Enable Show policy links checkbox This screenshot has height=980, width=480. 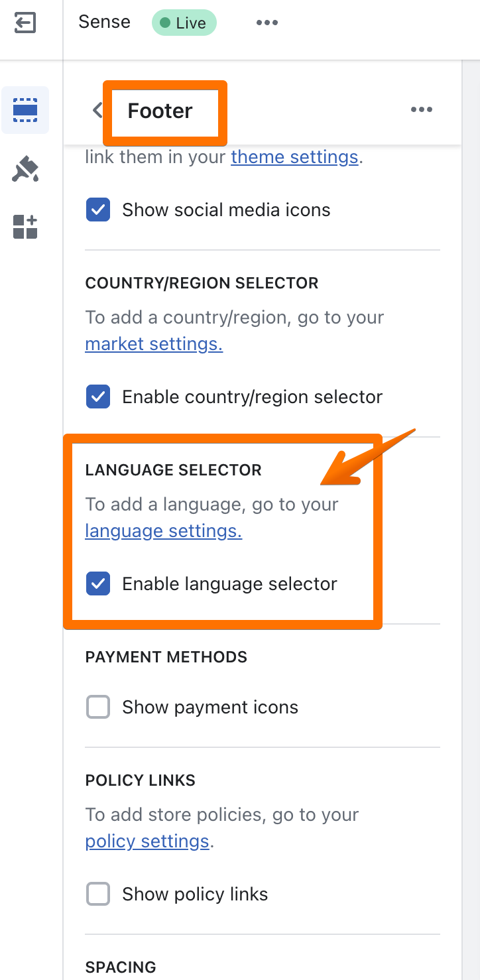pyautogui.click(x=98, y=894)
